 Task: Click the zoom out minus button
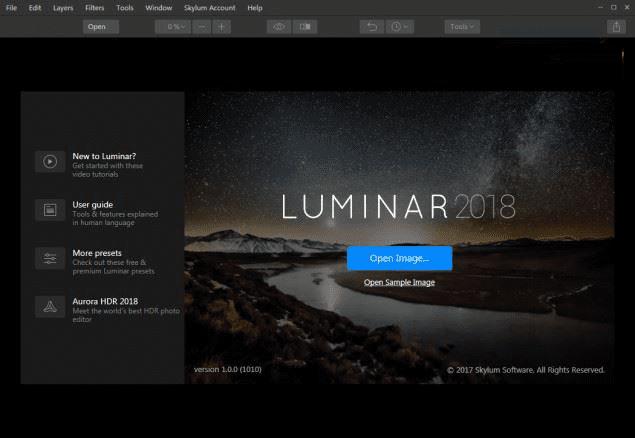pos(201,27)
